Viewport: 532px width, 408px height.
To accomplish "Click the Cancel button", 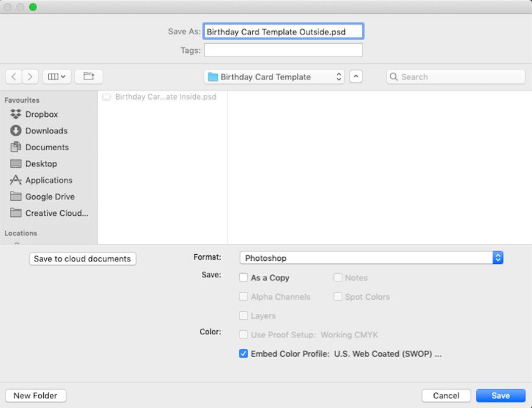I will click(x=446, y=396).
